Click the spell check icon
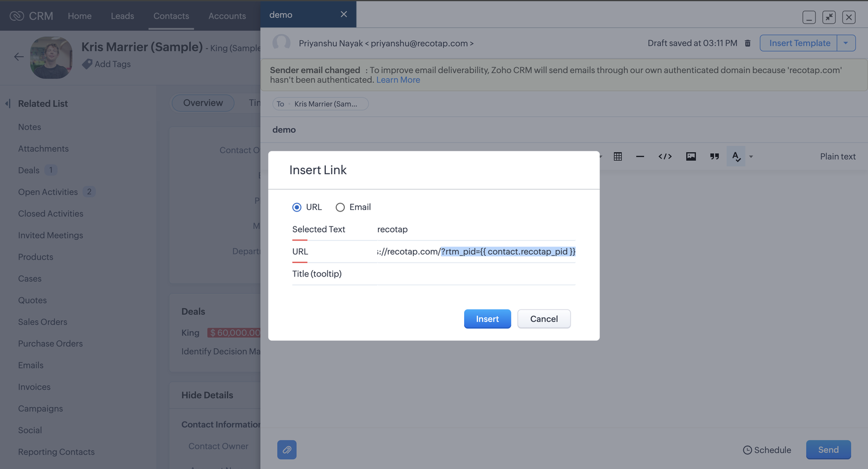The image size is (868, 469). [x=736, y=156]
